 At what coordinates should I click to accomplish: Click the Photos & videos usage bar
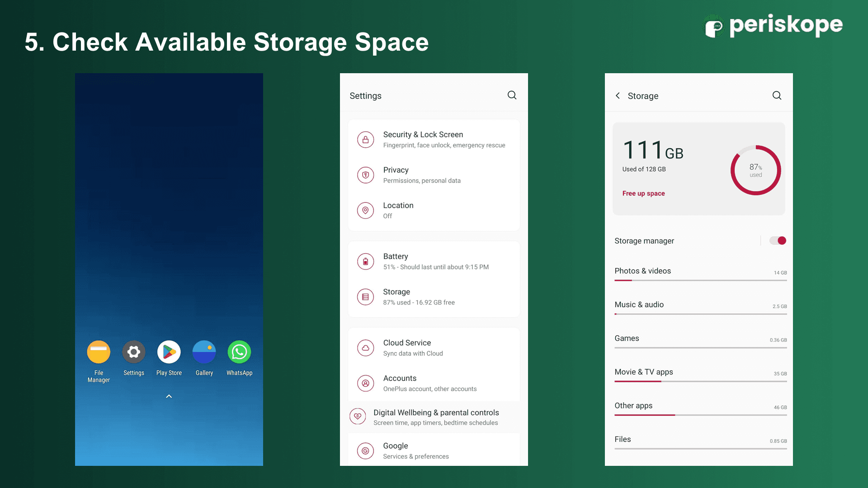point(700,279)
